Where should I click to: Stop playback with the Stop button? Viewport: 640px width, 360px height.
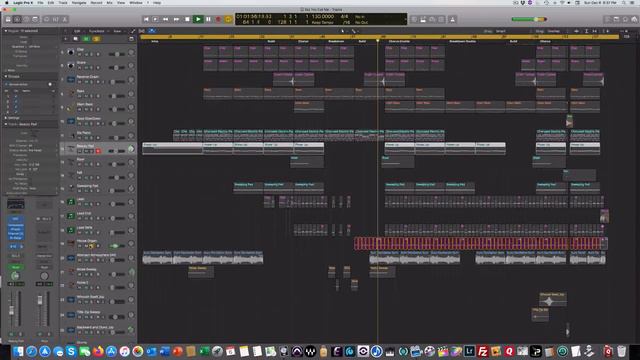tap(187, 19)
